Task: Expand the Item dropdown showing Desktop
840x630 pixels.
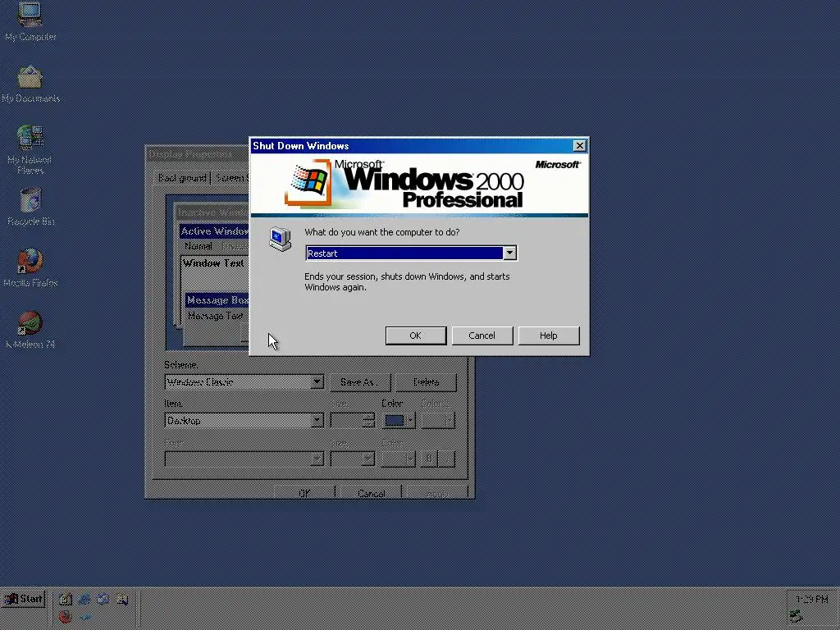Action: click(317, 421)
